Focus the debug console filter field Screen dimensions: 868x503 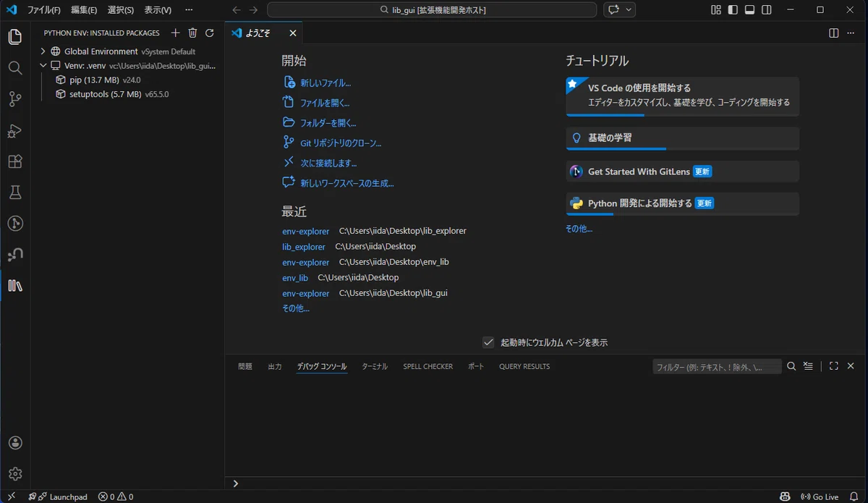coord(717,367)
